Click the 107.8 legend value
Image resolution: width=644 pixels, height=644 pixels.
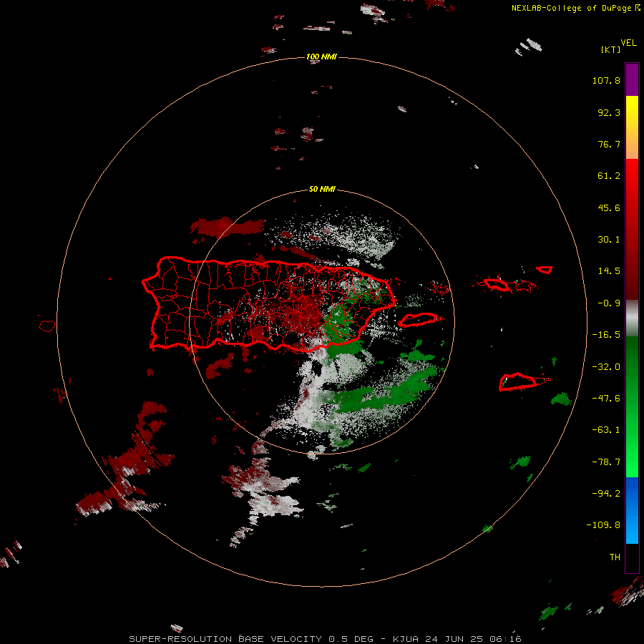[x=606, y=80]
